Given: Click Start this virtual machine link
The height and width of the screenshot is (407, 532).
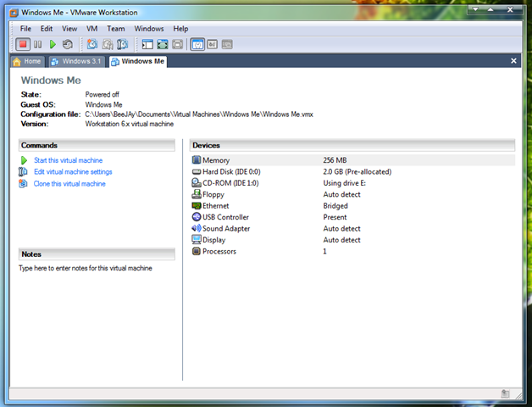Looking at the screenshot, I should point(69,160).
